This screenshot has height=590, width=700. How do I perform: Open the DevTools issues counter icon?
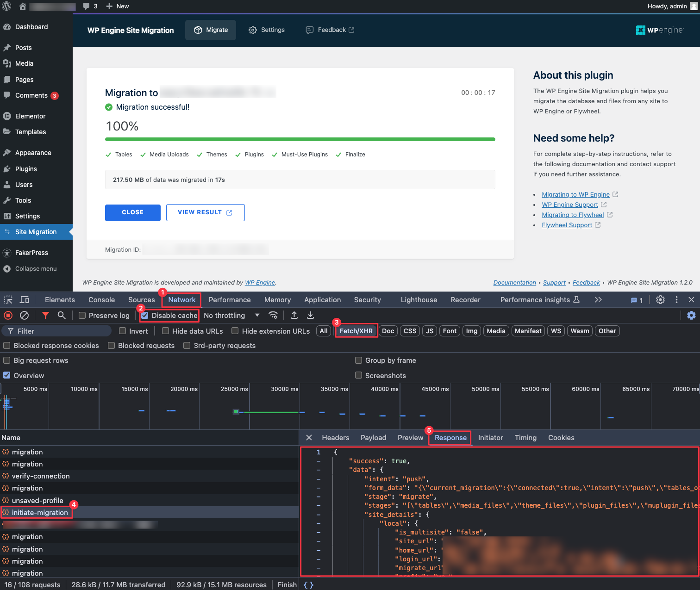coord(637,300)
